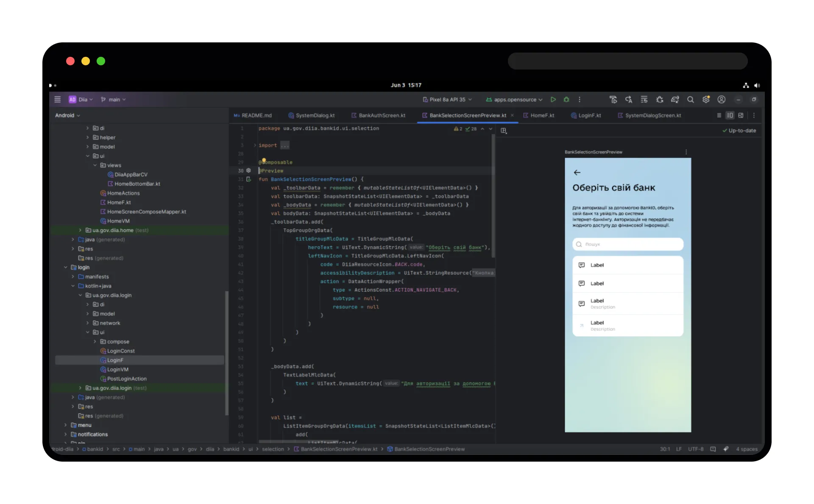Viewport: 814px width, 504px height.
Task: Click the Up-to-date preview status label
Action: 739,131
